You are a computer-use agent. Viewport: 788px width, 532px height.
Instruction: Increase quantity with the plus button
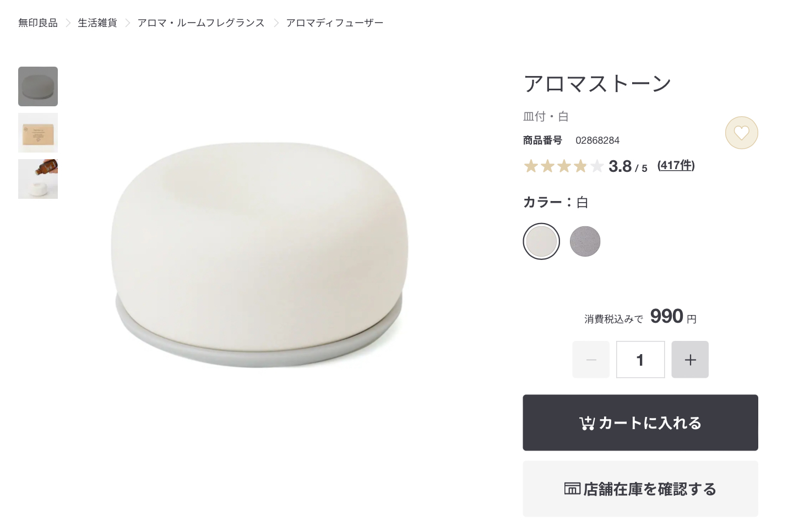(x=690, y=360)
